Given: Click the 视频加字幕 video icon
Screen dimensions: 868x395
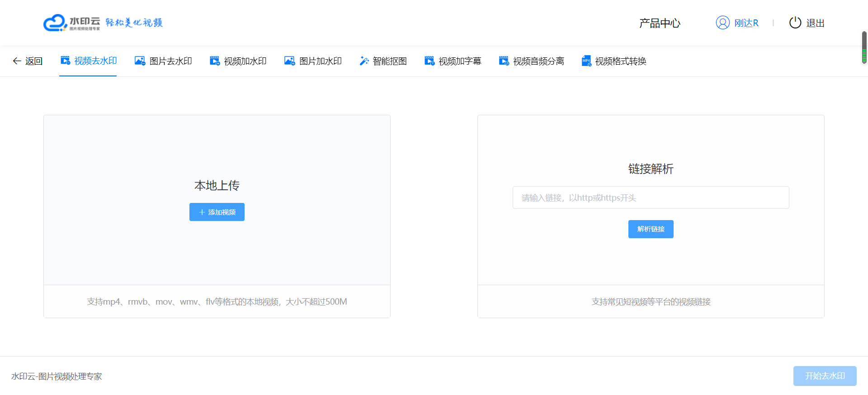Looking at the screenshot, I should point(429,61).
